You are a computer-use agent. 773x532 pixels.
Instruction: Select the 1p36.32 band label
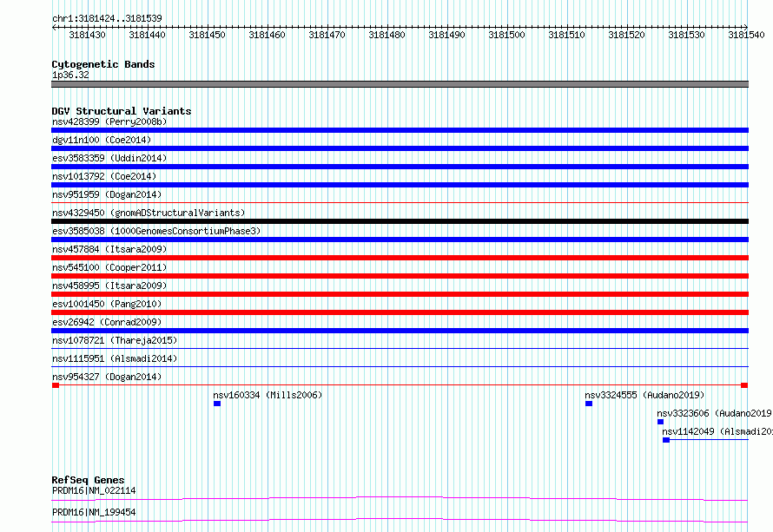pos(70,75)
